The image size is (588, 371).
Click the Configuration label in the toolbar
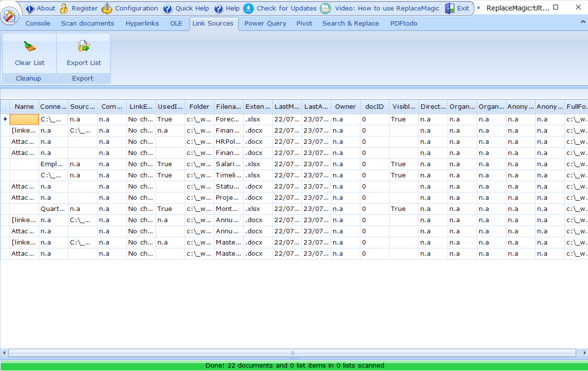click(137, 8)
